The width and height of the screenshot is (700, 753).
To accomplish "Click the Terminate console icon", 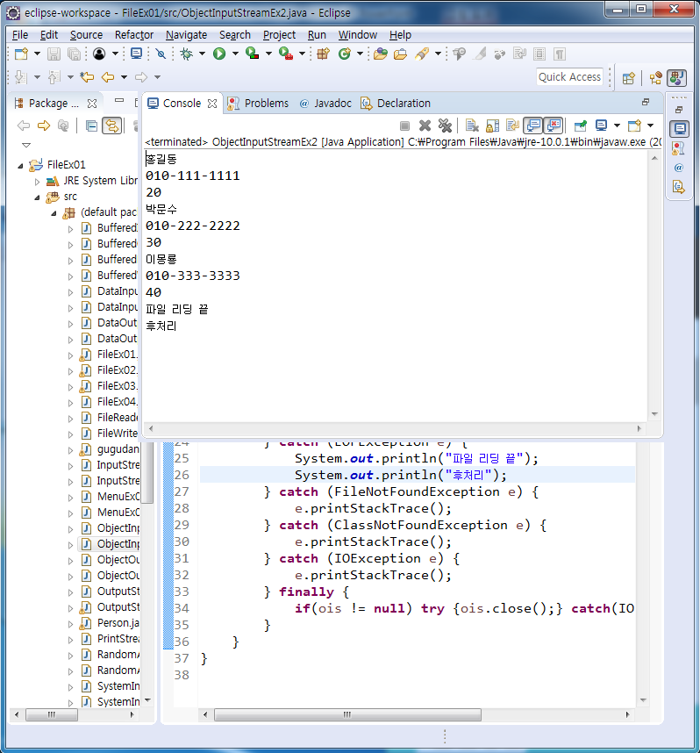I will [404, 125].
